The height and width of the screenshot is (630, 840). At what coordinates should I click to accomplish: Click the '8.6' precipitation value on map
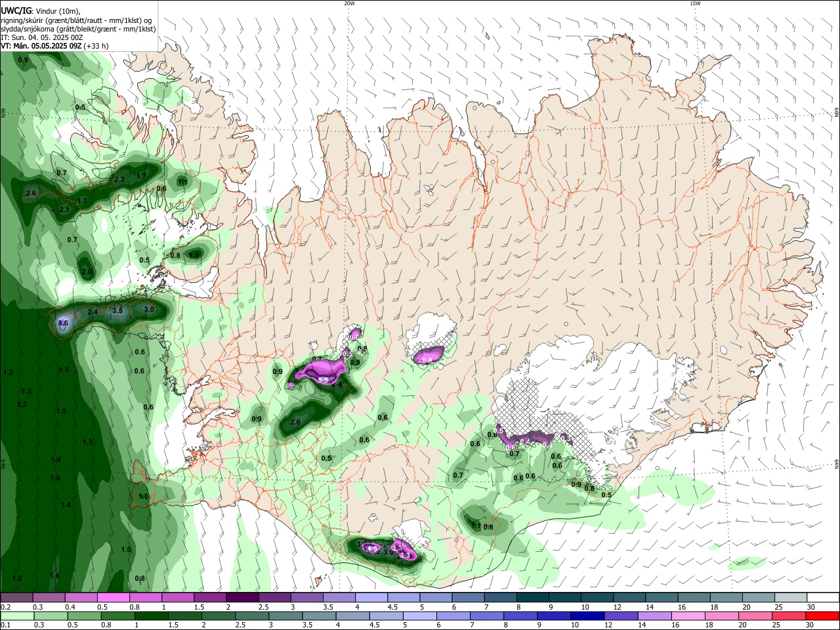tap(63, 324)
